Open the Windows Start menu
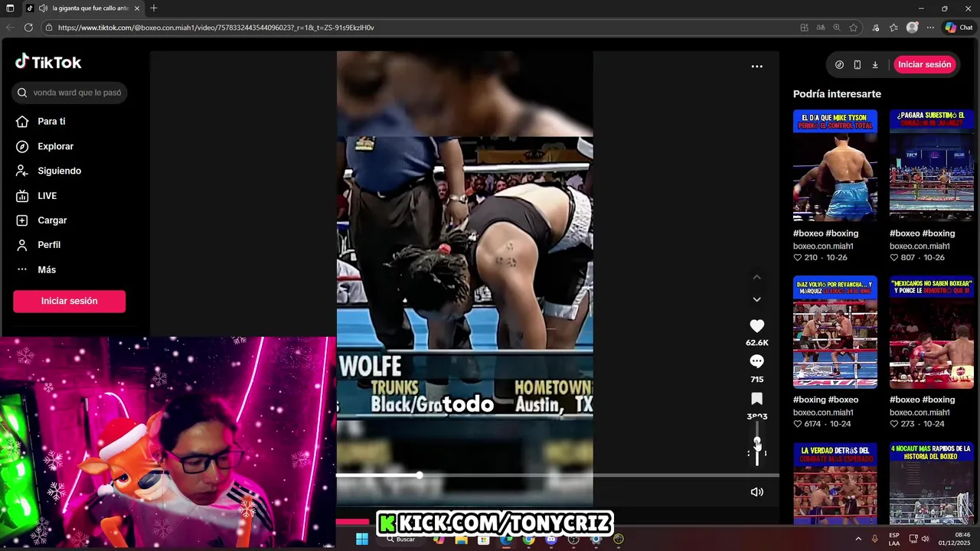Screen dimensions: 980x551 [361, 539]
